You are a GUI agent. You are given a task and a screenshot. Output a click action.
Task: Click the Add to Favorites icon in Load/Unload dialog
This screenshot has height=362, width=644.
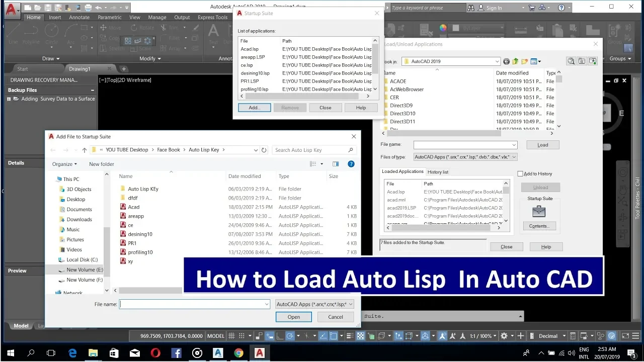coord(593,61)
